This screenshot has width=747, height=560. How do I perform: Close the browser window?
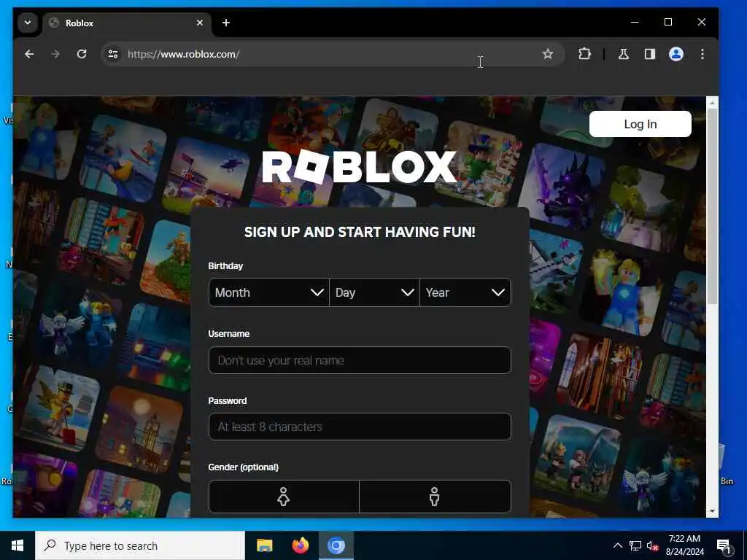pyautogui.click(x=701, y=23)
